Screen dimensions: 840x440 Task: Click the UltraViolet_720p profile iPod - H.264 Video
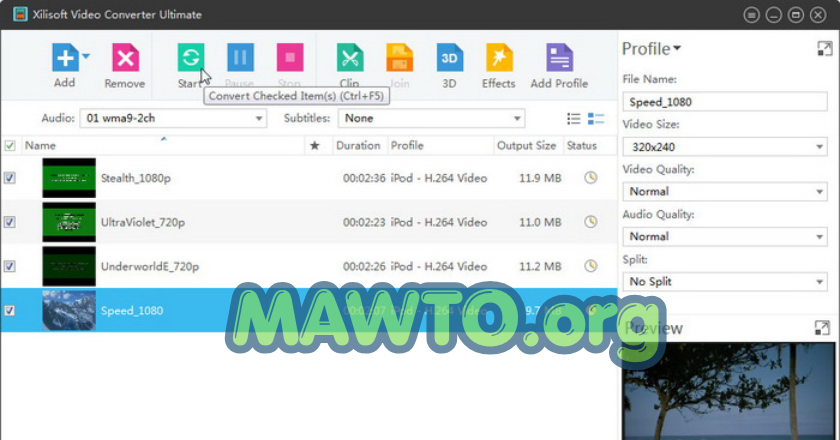pyautogui.click(x=439, y=222)
